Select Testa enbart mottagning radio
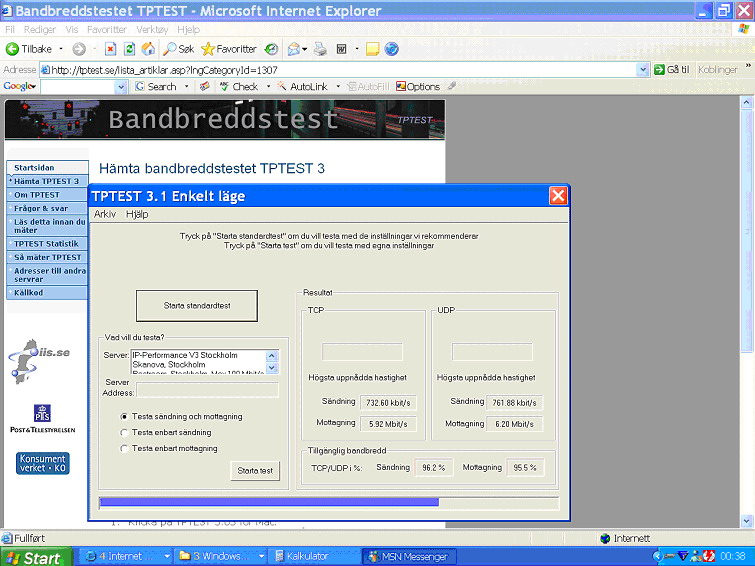Image resolution: width=755 pixels, height=566 pixels. pos(124,448)
